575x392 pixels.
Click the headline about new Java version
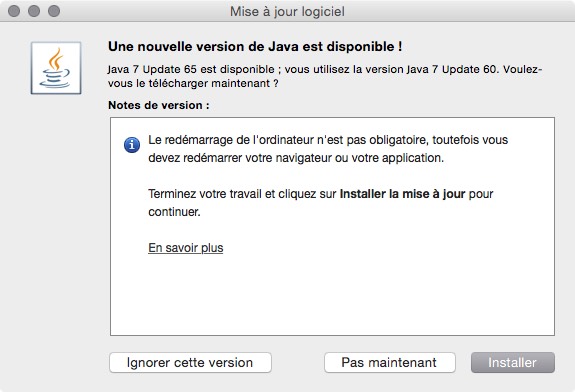click(255, 47)
